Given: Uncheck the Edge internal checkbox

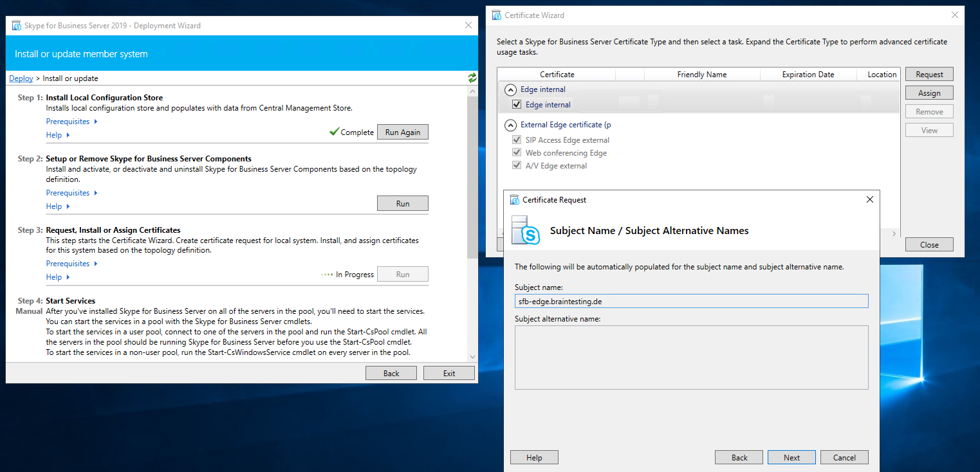Looking at the screenshot, I should [516, 105].
